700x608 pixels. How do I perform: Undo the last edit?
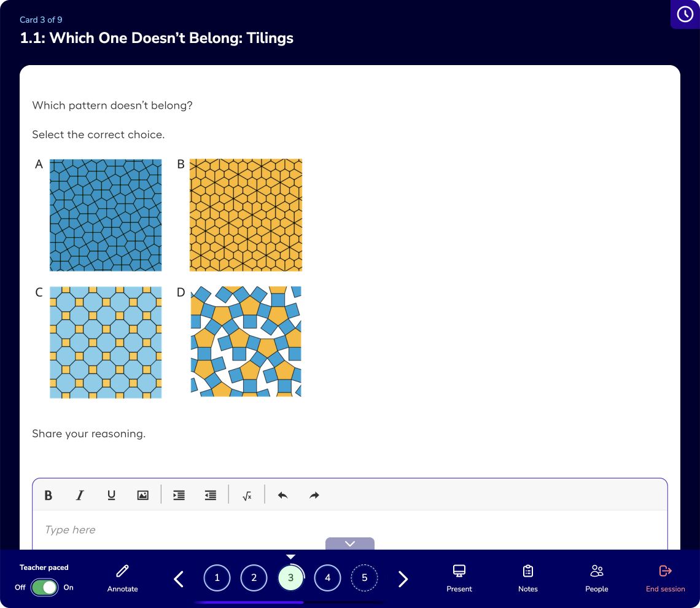pos(282,495)
